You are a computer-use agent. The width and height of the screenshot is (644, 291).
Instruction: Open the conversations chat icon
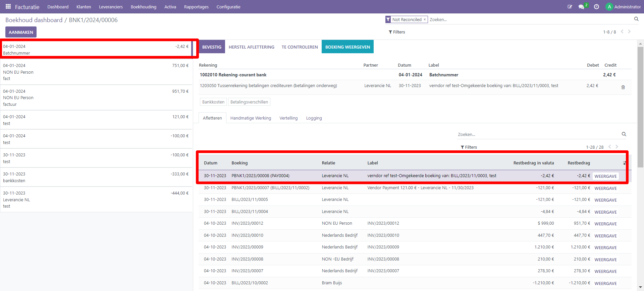(582, 7)
